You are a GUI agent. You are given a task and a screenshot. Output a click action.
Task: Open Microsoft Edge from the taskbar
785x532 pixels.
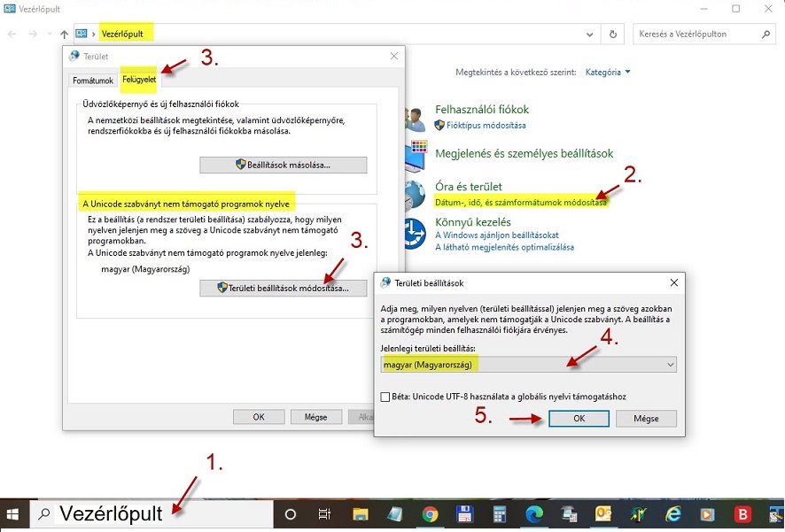tap(534, 514)
